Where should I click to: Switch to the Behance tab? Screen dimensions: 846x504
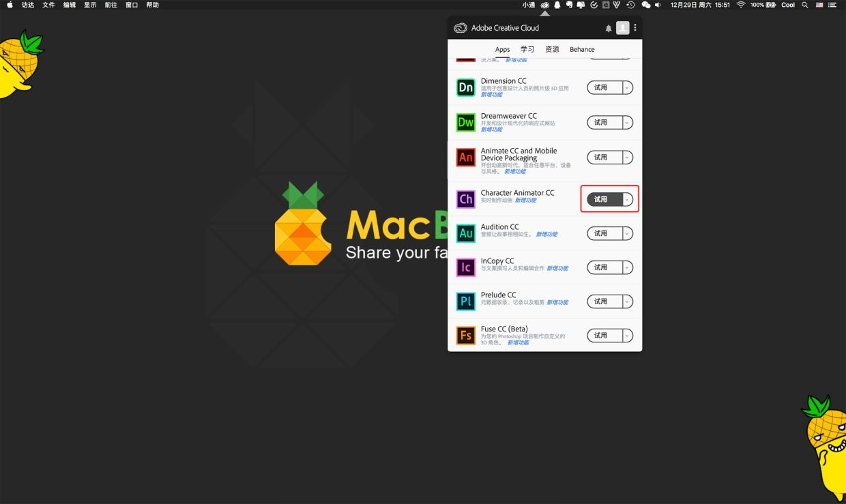[x=582, y=49]
